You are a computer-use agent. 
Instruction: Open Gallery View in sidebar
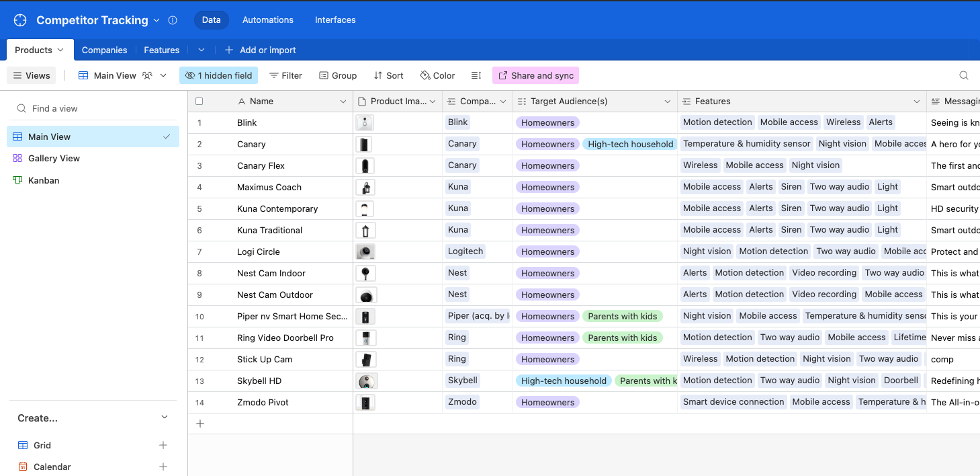click(93, 158)
